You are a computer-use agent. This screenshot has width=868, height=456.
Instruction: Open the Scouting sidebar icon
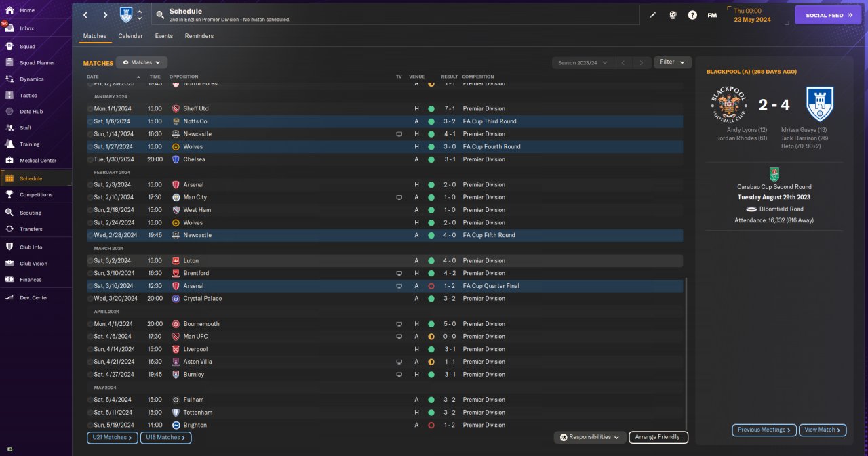[9, 213]
